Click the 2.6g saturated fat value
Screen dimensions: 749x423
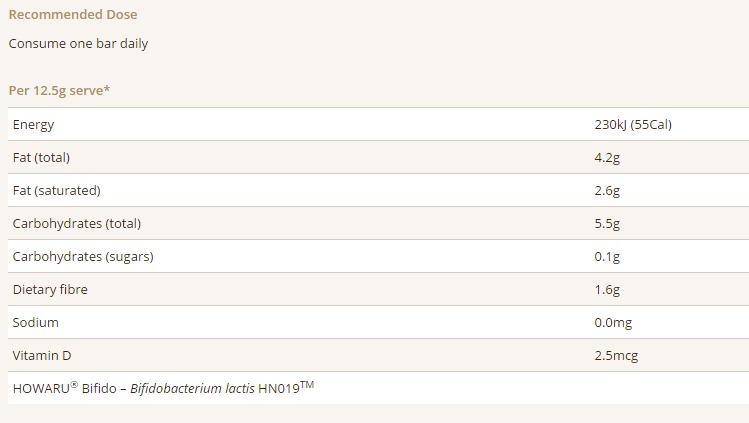607,190
